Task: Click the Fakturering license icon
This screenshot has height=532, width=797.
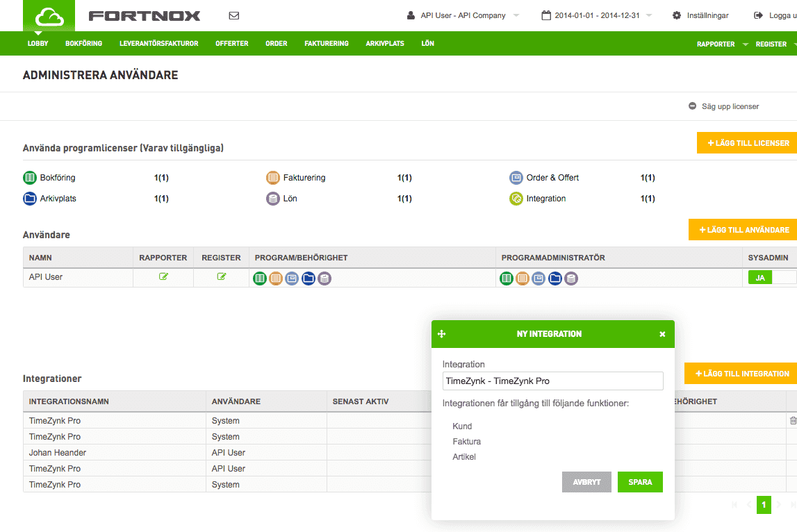Action: pos(273,177)
